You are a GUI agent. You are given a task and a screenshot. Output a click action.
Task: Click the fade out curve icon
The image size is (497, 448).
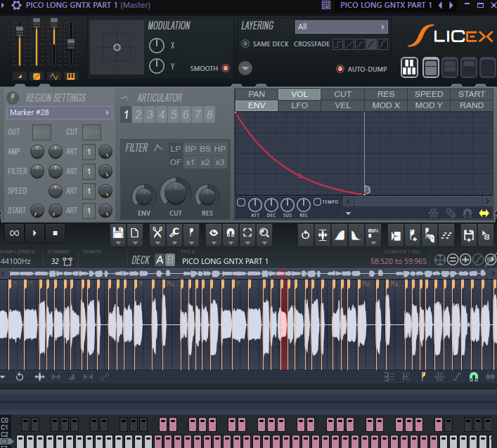pos(356,235)
